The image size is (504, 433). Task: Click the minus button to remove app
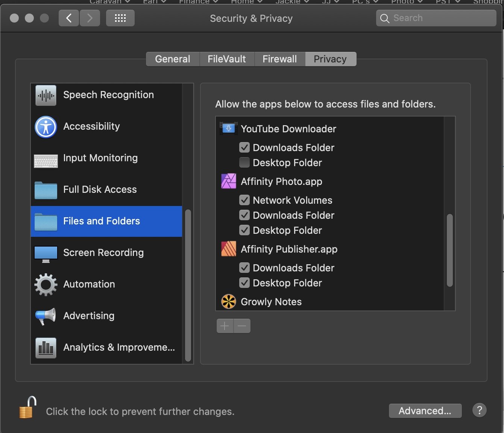point(242,326)
